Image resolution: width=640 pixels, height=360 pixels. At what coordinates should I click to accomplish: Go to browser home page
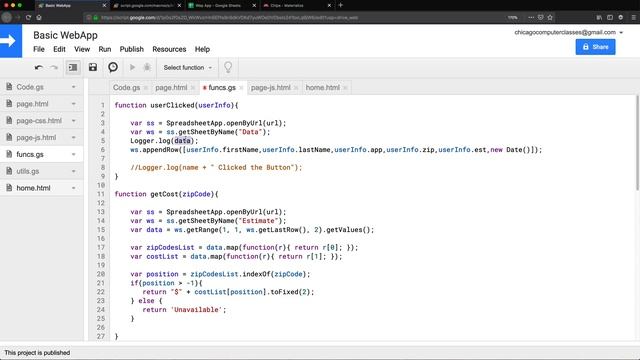click(39, 18)
